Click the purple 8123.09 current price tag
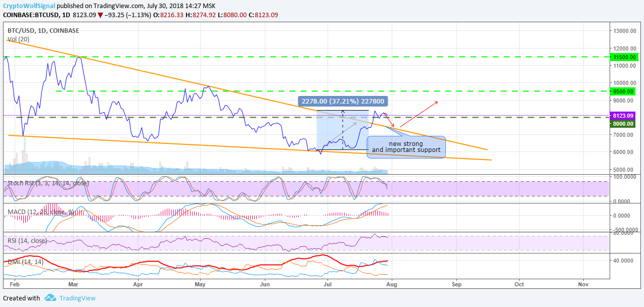Image resolution: width=644 pixels, height=307 pixels. [x=624, y=116]
